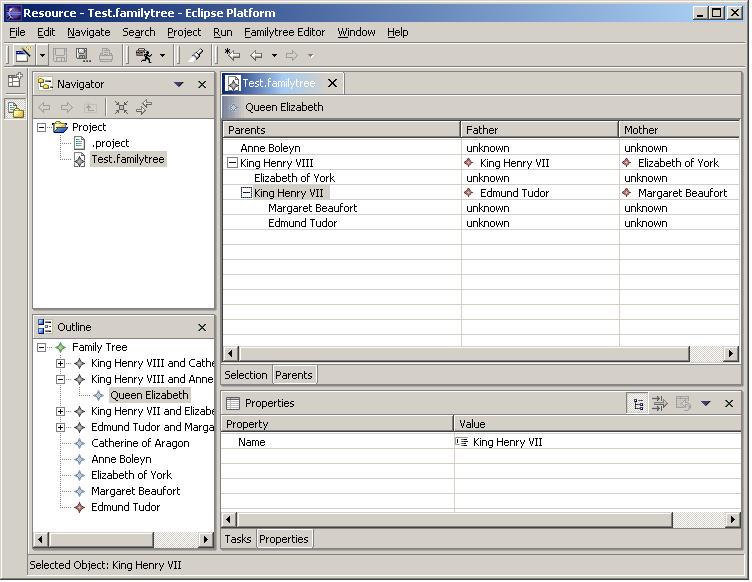Select Queen Elizabeth in Outline
The width and height of the screenshot is (752, 582).
click(x=149, y=396)
